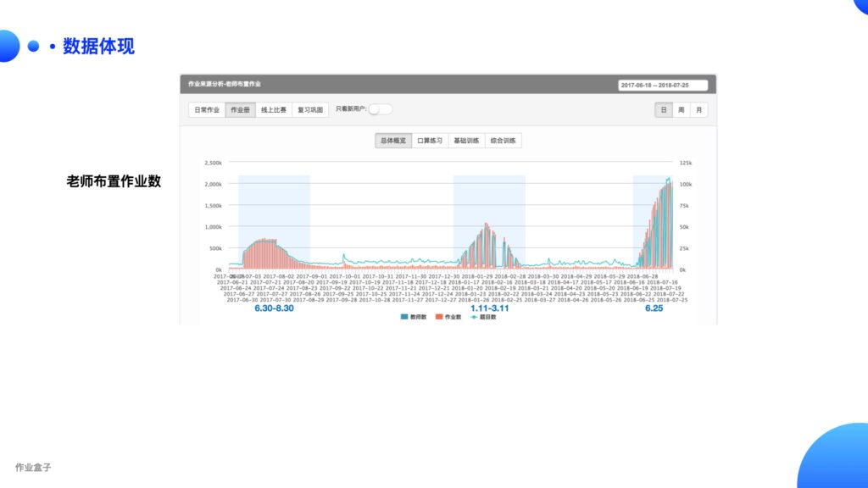Switch time granularity to 月 (month)
The width and height of the screenshot is (868, 488).
(x=699, y=110)
